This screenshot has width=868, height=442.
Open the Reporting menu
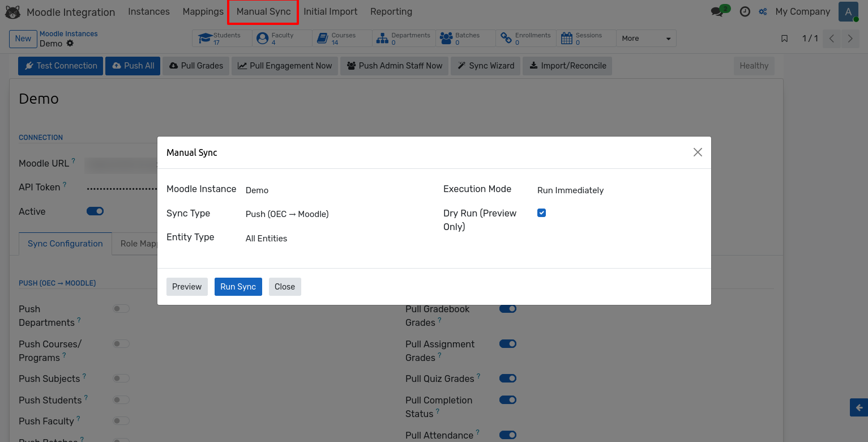[391, 11]
